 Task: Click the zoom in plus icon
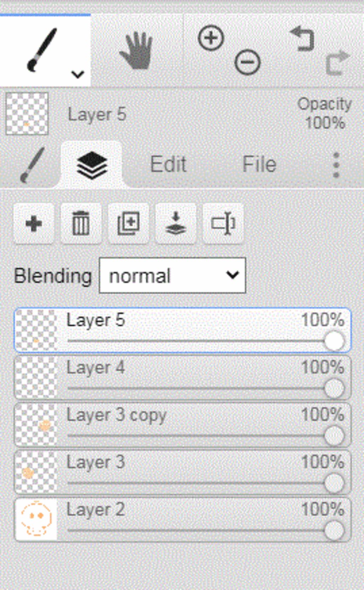[x=211, y=38]
